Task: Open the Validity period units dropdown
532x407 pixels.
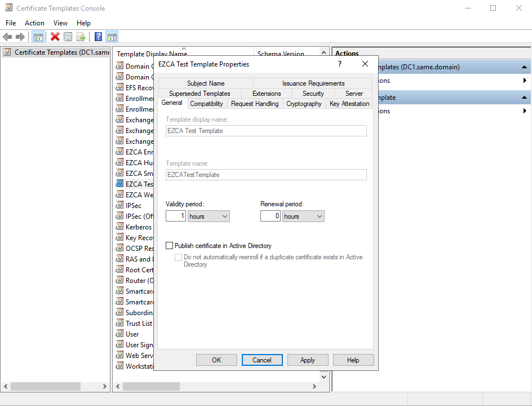Action: click(x=209, y=216)
